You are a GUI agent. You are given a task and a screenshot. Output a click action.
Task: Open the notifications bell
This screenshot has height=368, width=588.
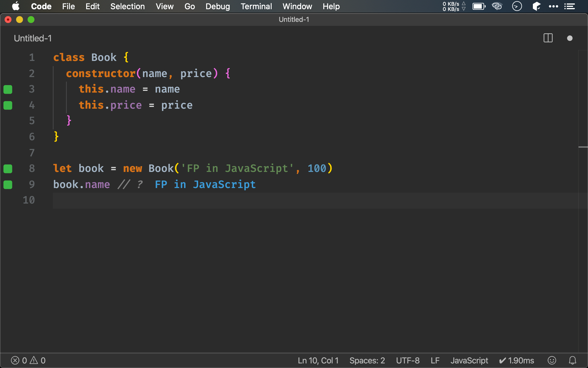(572, 360)
